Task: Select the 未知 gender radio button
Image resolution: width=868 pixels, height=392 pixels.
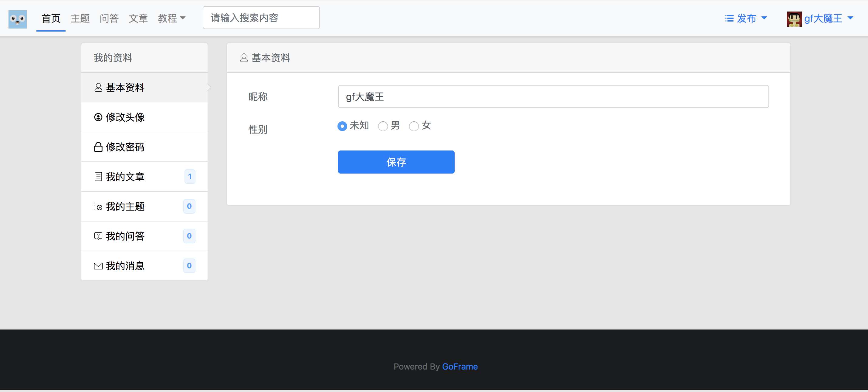Action: (342, 126)
